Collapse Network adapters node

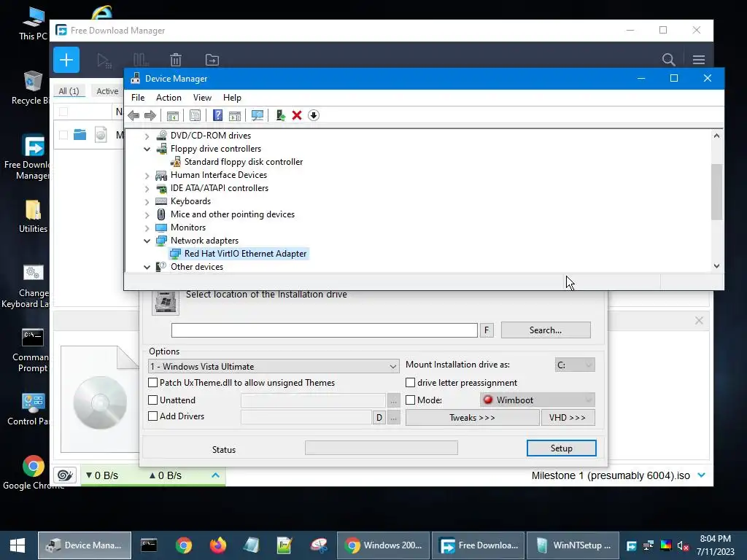(x=147, y=241)
